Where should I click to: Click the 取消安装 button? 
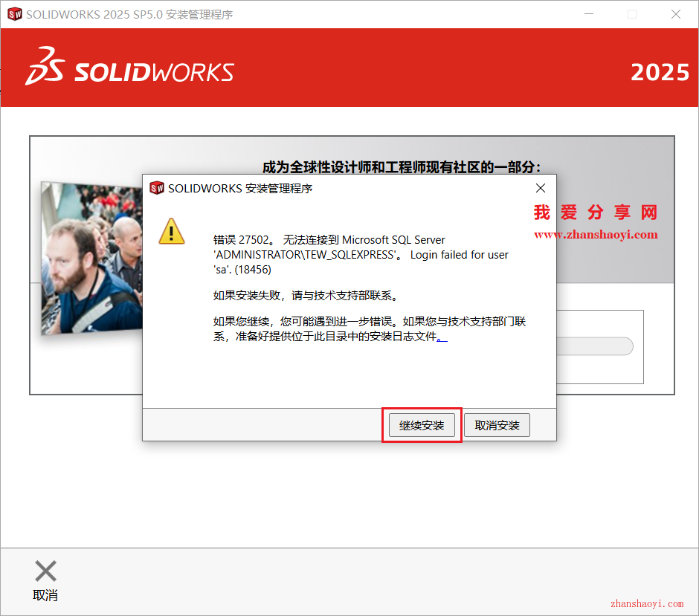[x=497, y=425]
